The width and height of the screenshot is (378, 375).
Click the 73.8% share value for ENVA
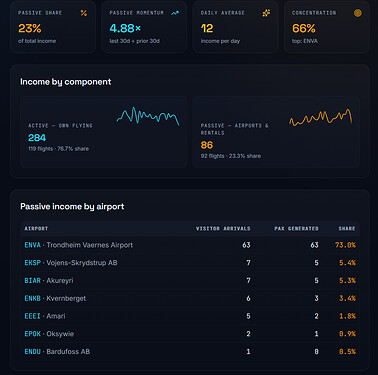345,245
